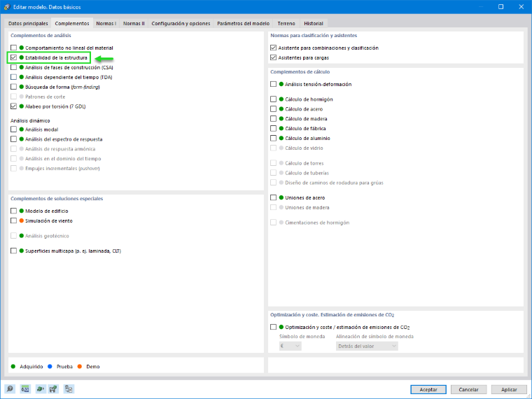Click Complementos de cálculo heading
Viewport: 532px width, 399px height.
click(300, 72)
